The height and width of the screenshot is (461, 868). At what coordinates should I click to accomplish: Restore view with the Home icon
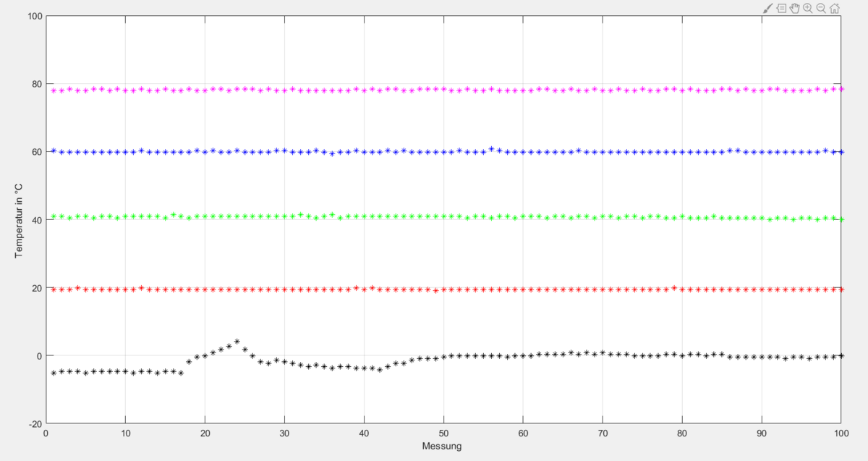click(x=835, y=8)
